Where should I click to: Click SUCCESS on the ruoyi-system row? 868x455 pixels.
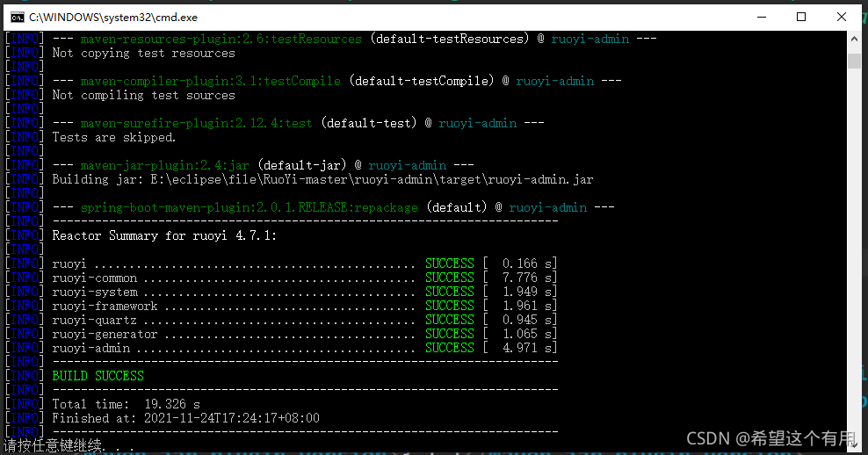[450, 292]
